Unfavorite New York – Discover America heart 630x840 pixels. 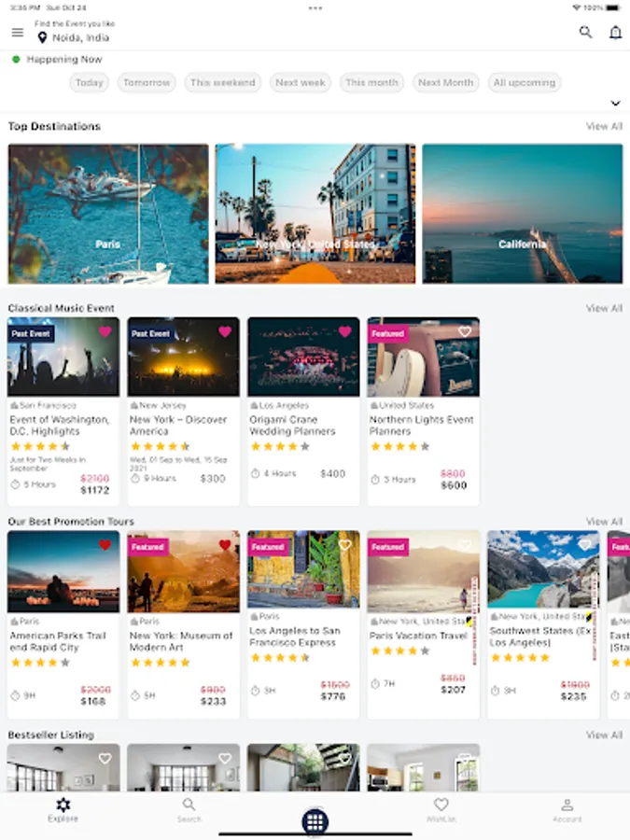coord(225,331)
